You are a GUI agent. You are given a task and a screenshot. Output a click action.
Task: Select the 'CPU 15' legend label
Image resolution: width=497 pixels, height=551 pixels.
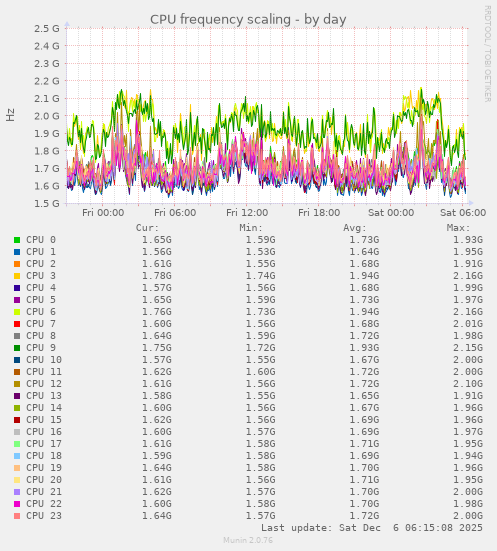tap(44, 420)
